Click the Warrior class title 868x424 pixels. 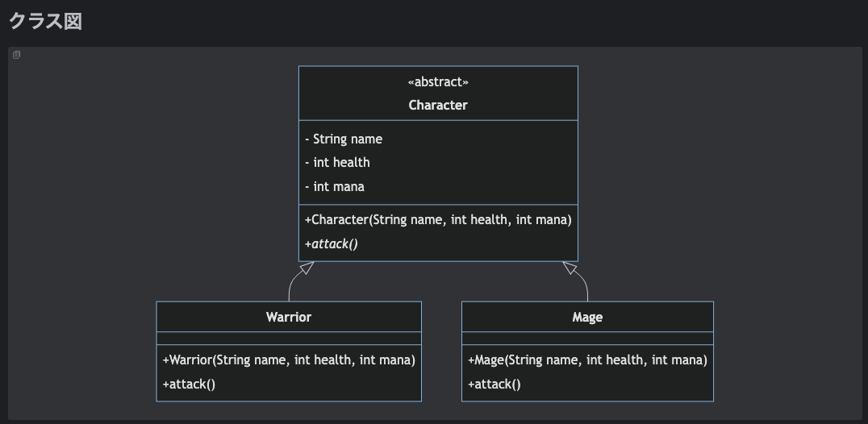[289, 317]
